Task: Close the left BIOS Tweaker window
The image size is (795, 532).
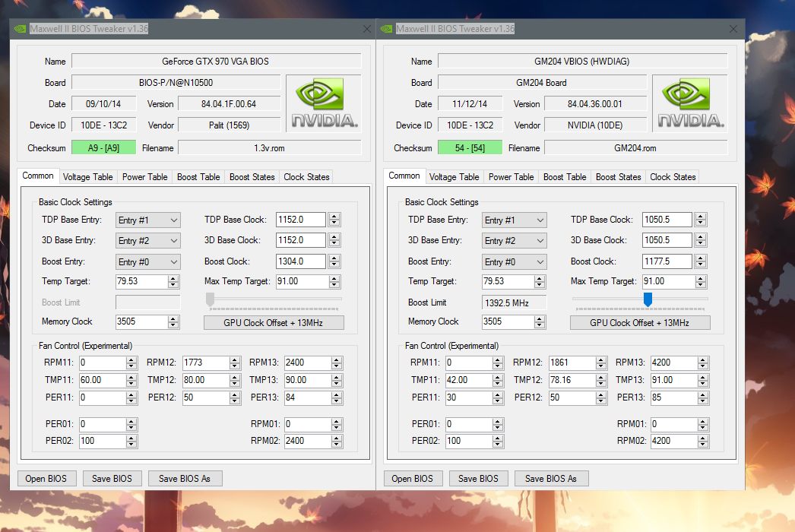Action: click(367, 29)
